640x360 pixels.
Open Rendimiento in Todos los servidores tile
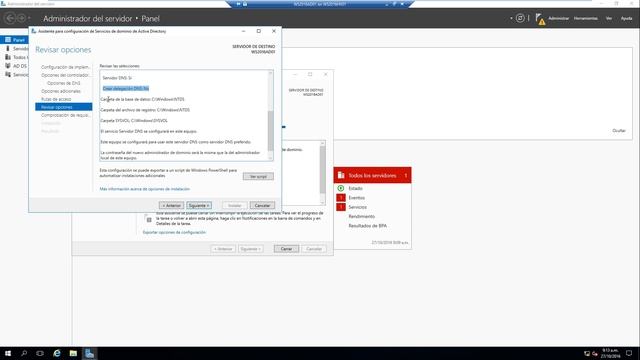[361, 216]
